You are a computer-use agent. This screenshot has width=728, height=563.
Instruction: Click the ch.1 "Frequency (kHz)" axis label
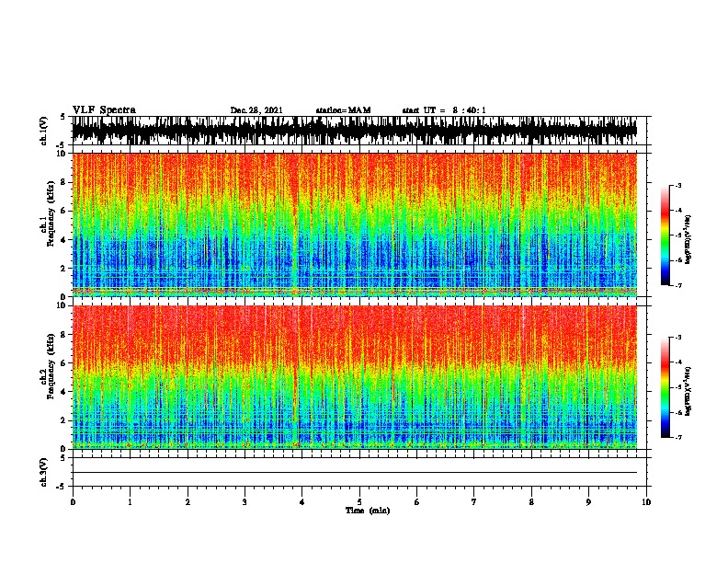click(x=51, y=213)
